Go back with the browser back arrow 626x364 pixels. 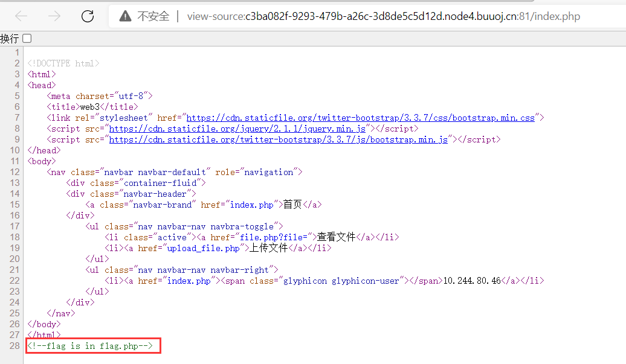click(x=21, y=16)
